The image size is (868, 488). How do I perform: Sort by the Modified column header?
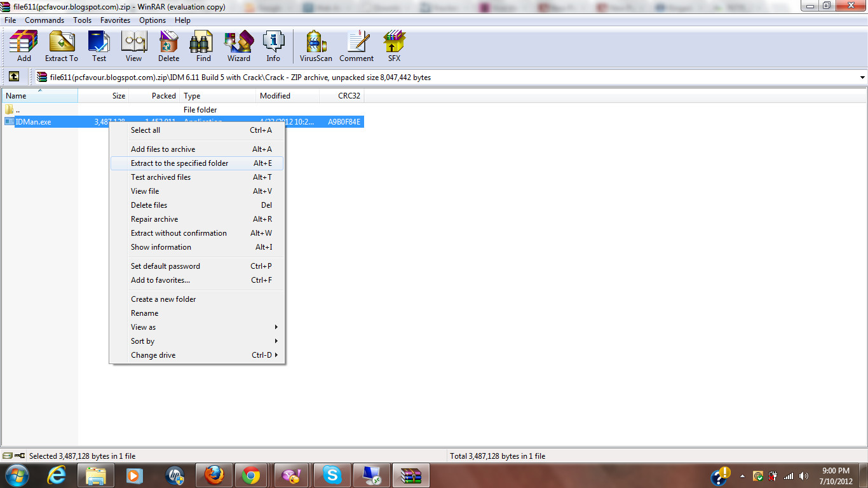click(288, 96)
